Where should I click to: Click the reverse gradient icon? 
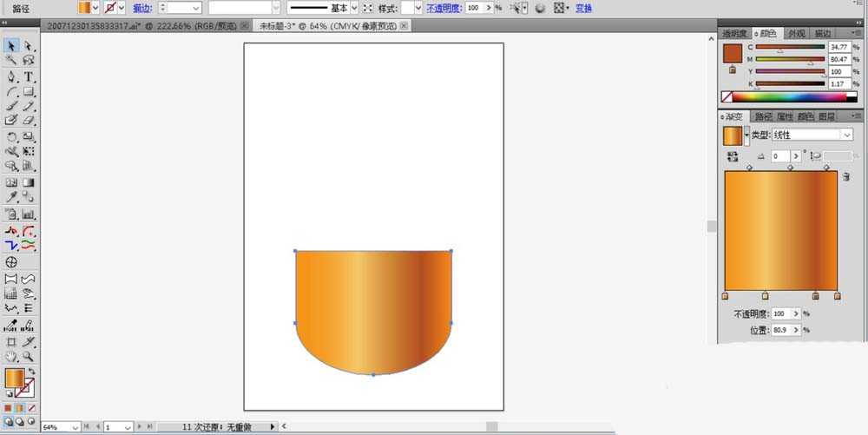click(733, 156)
